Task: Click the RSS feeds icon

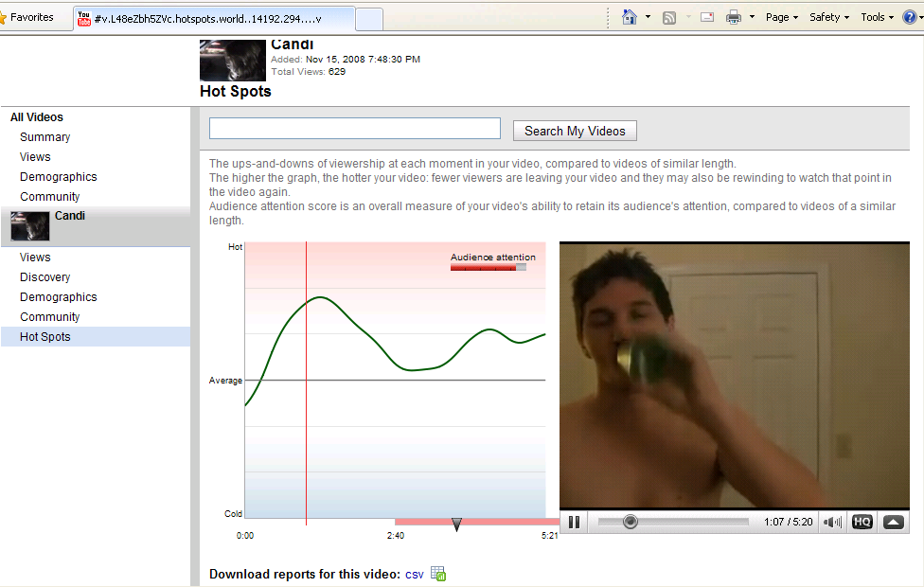Action: pos(669,17)
